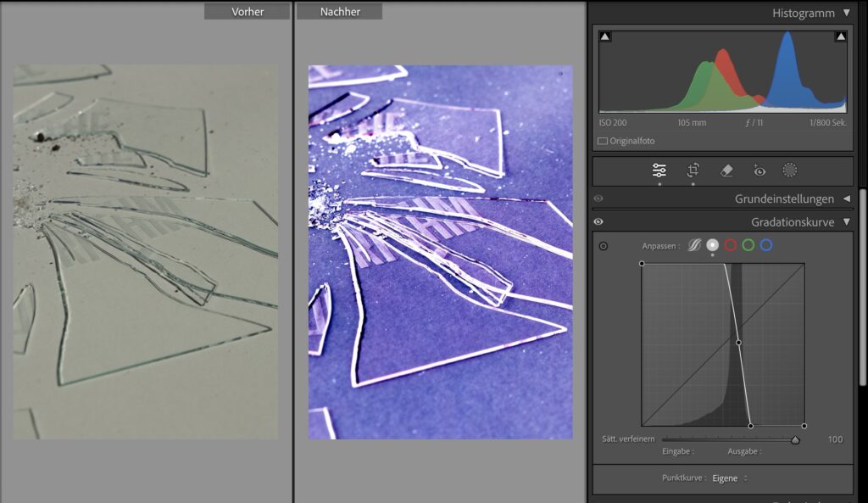Collapse the Histogramm panel
The width and height of the screenshot is (868, 503).
pyautogui.click(x=847, y=13)
